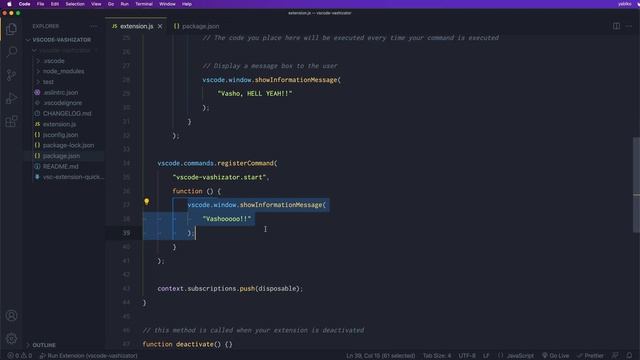Click line number 39 in gutter

pyautogui.click(x=127, y=233)
